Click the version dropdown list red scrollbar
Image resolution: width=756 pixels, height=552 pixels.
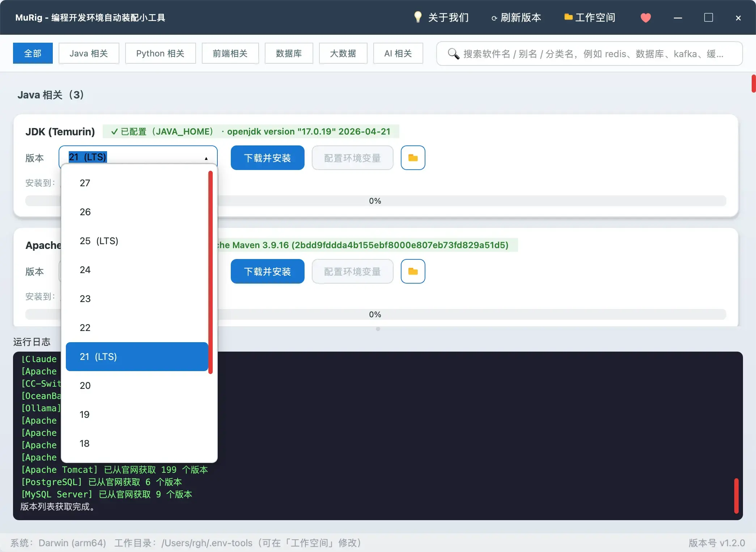click(x=211, y=272)
